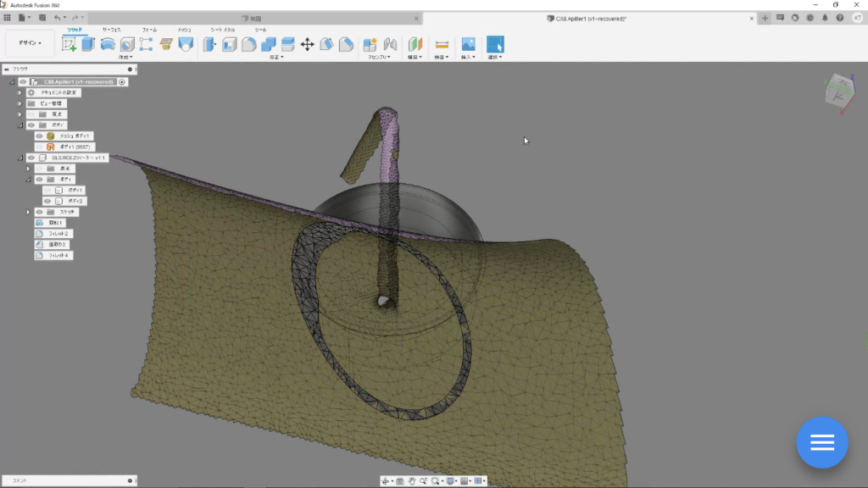This screenshot has height=488, width=868.
Task: Click the Pan hand icon
Action: coord(412,481)
